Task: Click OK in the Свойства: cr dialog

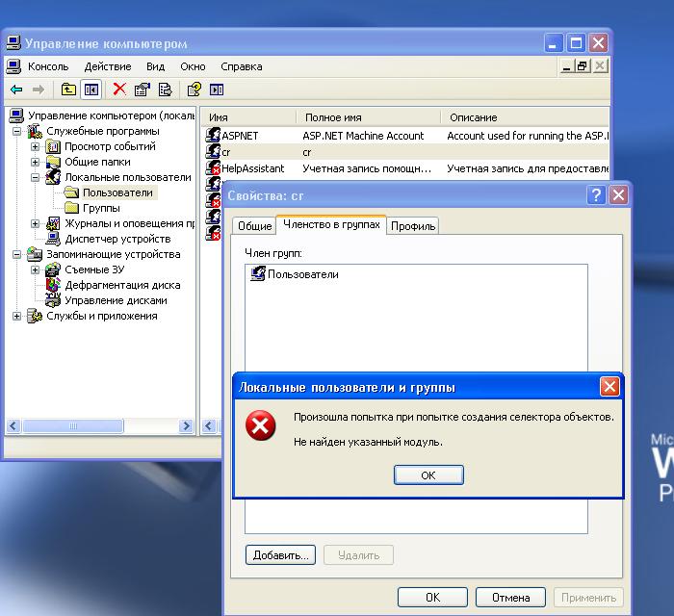Action: tap(432, 598)
